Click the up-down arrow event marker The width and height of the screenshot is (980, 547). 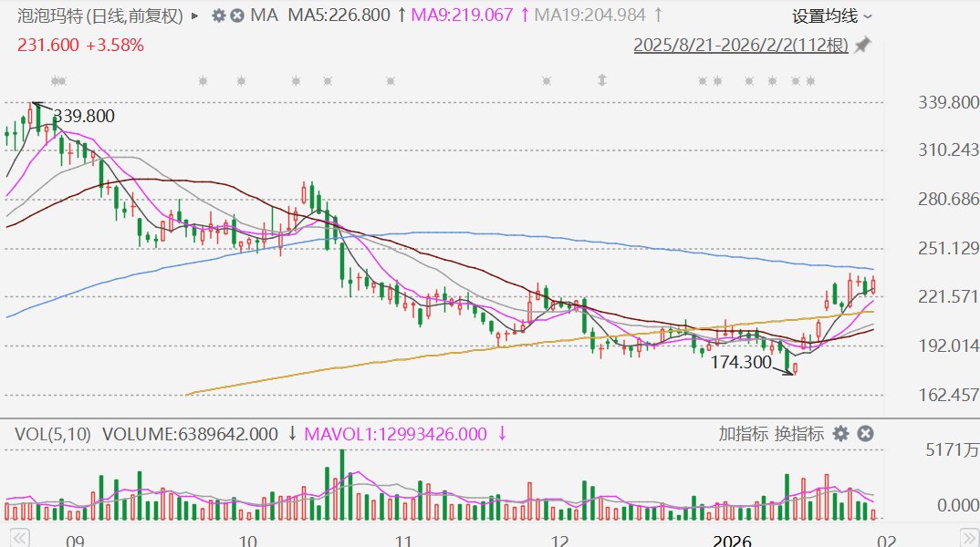click(x=602, y=80)
